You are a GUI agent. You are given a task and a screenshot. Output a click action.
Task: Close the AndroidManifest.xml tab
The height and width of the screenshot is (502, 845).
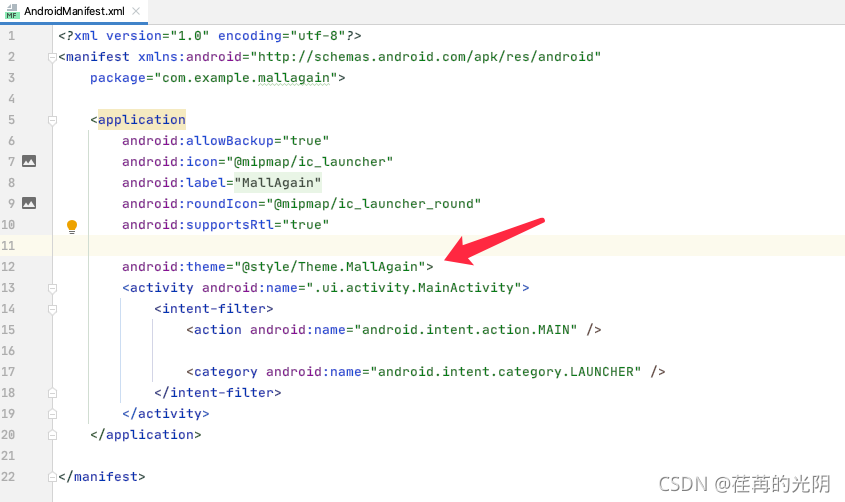tap(136, 11)
